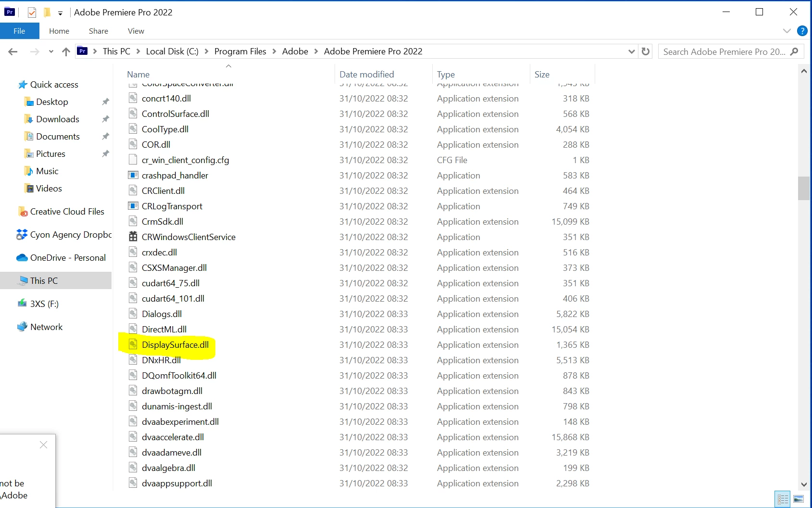This screenshot has height=508, width=812.
Task: Select the CRLogTransport application icon
Action: pyautogui.click(x=133, y=206)
